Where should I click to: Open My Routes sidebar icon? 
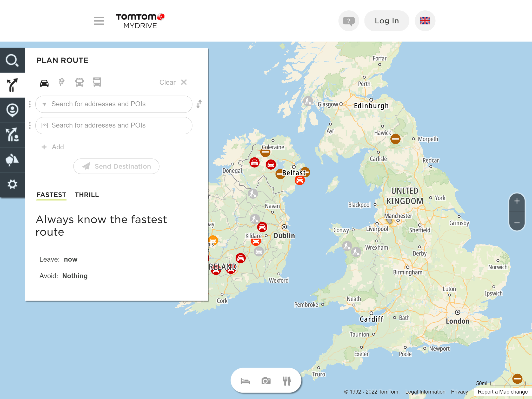click(x=12, y=135)
